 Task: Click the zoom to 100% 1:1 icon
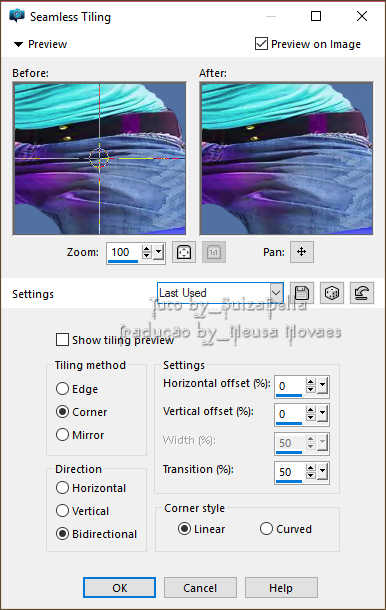coord(214,252)
